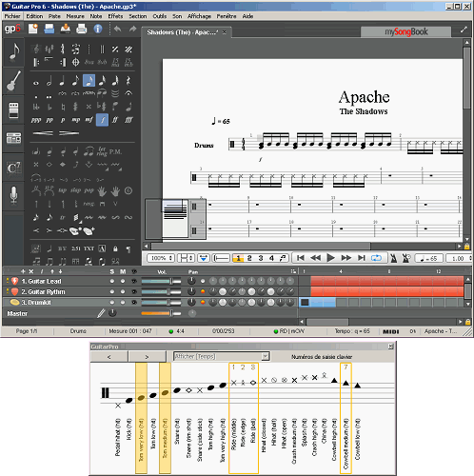
Task: Click the 3. Drumkit track name
Action: pos(36,303)
